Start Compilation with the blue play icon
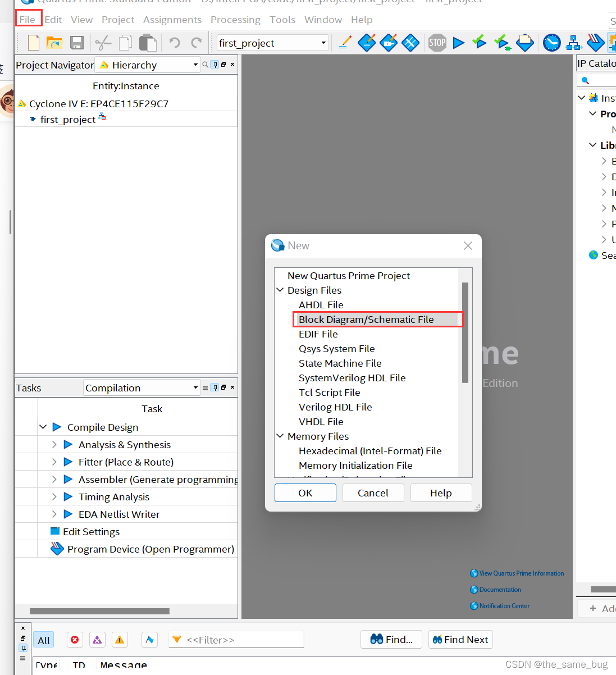616x675 pixels. 459,43
